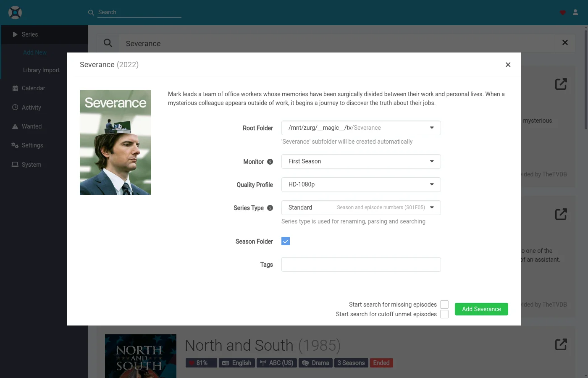
Task: Open first search result external link icon
Action: pos(561,84)
